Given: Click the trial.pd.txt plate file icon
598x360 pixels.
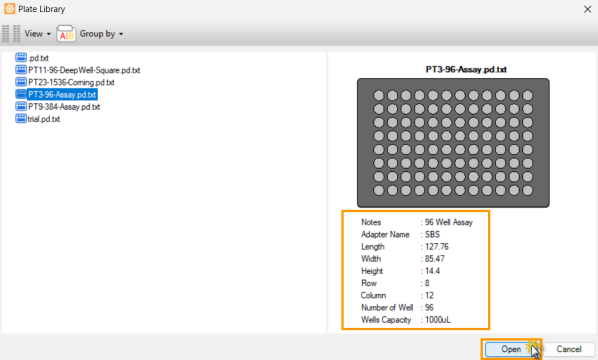Looking at the screenshot, I should (21, 119).
